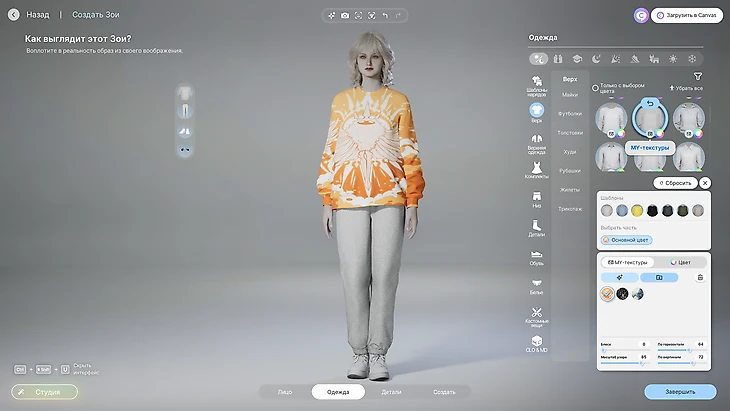
Task: Choose the party outfit category icon
Action: pyautogui.click(x=615, y=59)
